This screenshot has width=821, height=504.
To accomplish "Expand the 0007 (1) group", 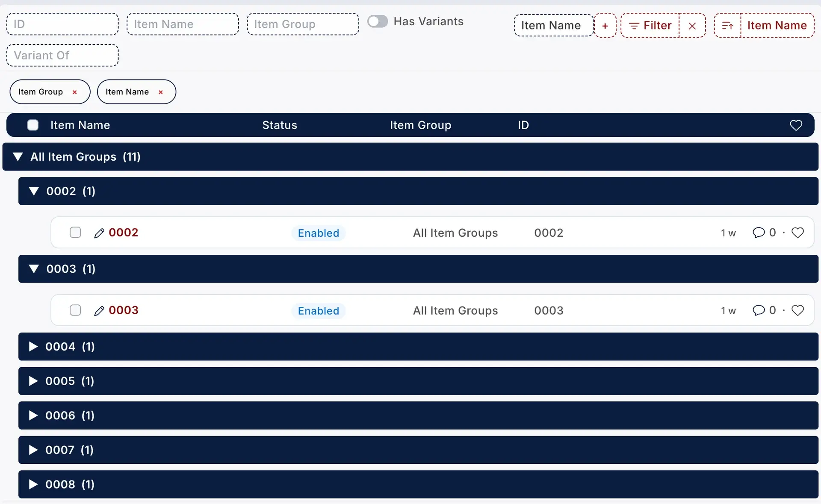I will [x=33, y=450].
